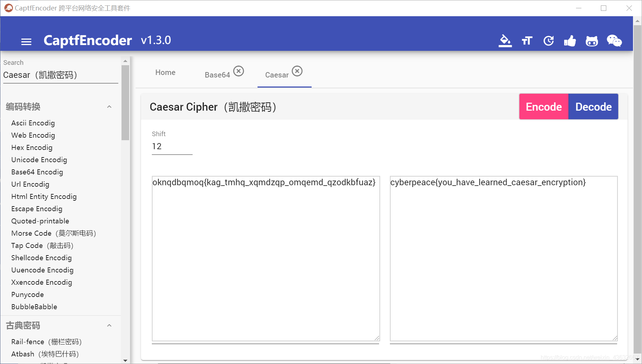The width and height of the screenshot is (642, 364).
Task: Click the update refresh icon
Action: tap(549, 41)
